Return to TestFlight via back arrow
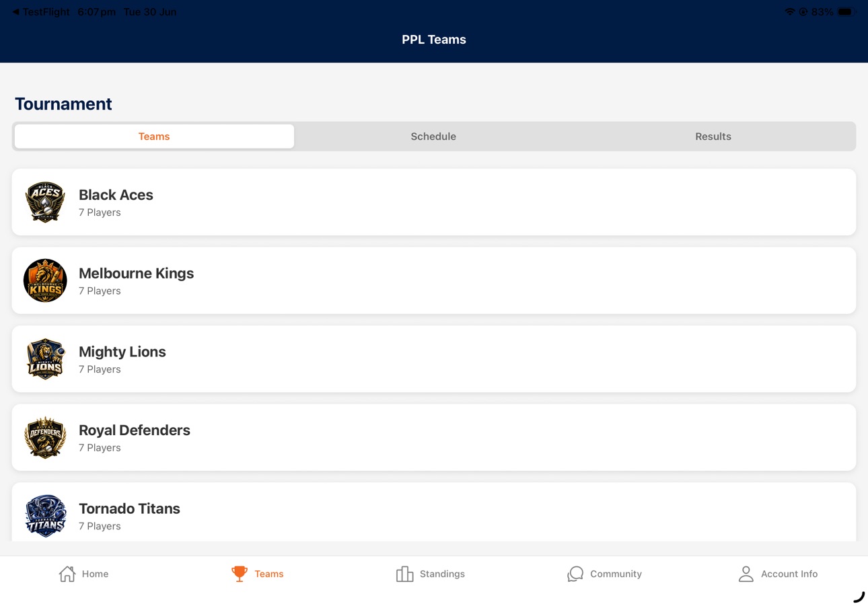 pyautogui.click(x=15, y=11)
